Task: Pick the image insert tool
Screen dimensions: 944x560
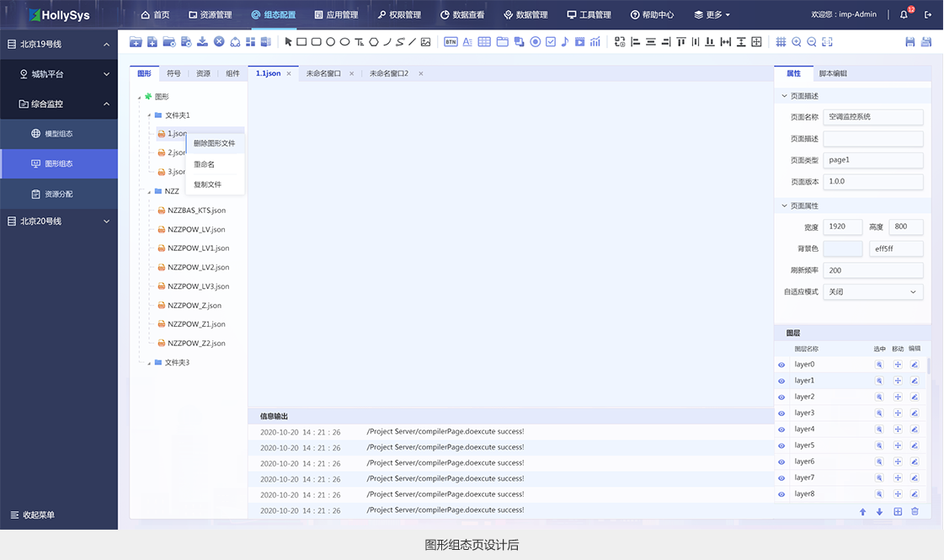Action: [x=425, y=42]
